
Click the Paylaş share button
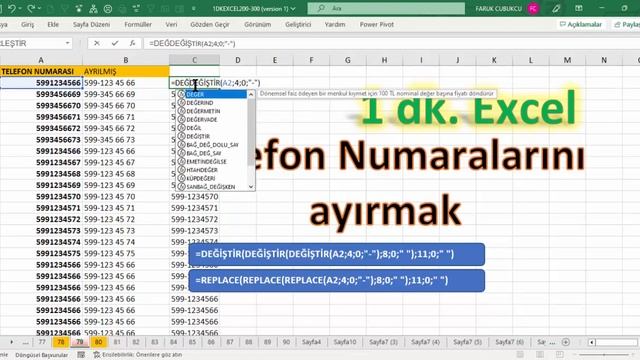pyautogui.click(x=626, y=24)
